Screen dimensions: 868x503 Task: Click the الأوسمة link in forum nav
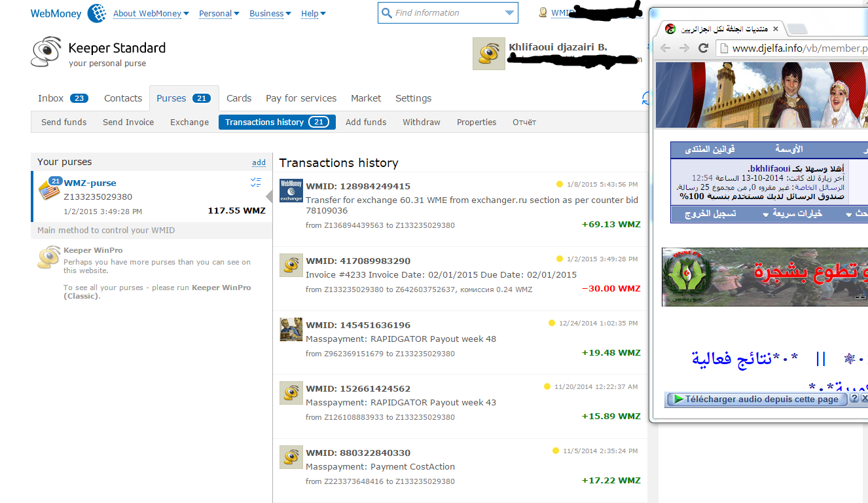pos(789,149)
